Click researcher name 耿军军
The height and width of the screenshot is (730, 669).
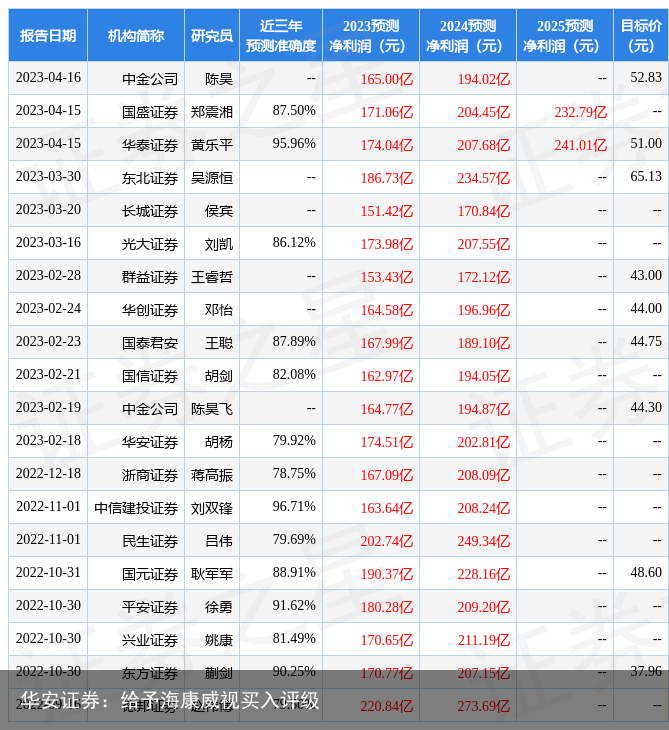[212, 575]
